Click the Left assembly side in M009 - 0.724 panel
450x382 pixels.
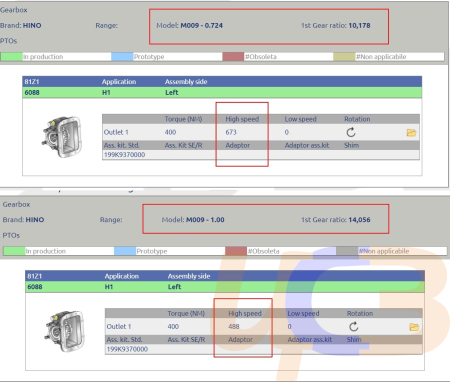click(172, 92)
